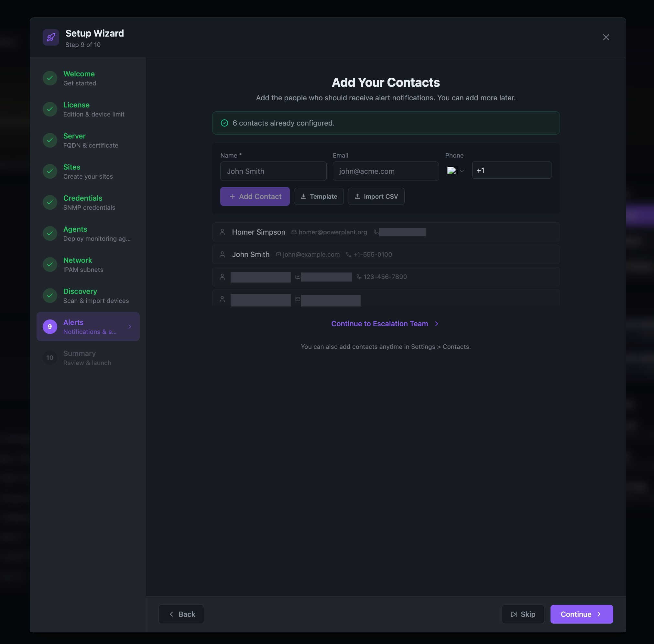Click the phone icon next to 123-456-7890
Viewport: 654px width, 644px height.
click(x=359, y=277)
